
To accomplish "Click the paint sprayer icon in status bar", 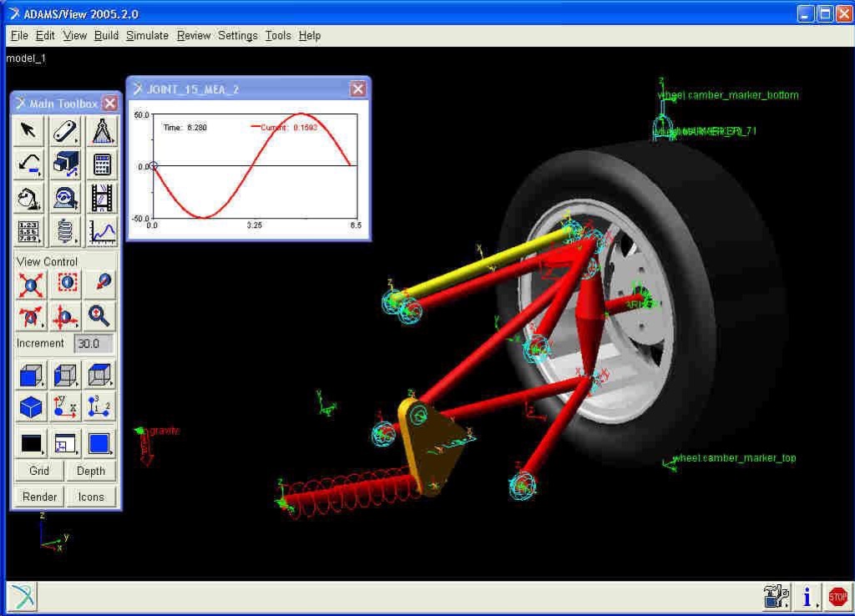I will [776, 597].
